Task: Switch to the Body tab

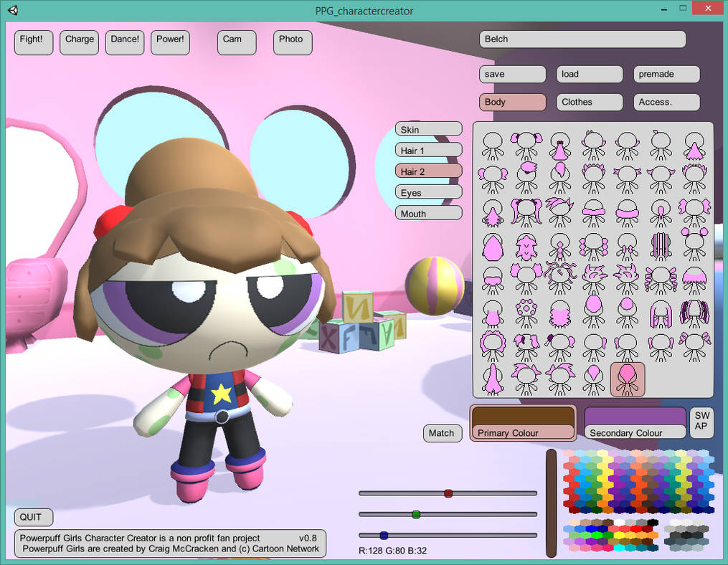Action: coord(513,102)
